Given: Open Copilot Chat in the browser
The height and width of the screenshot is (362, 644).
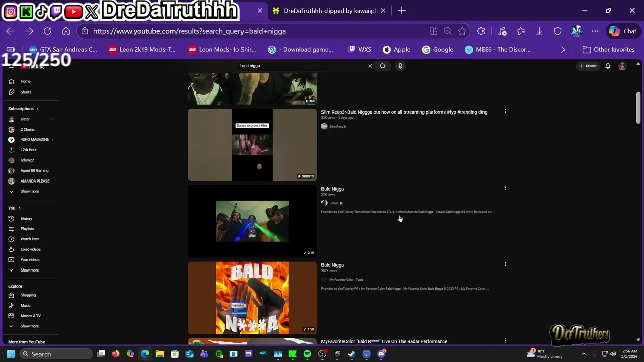Looking at the screenshot, I should [x=622, y=31].
